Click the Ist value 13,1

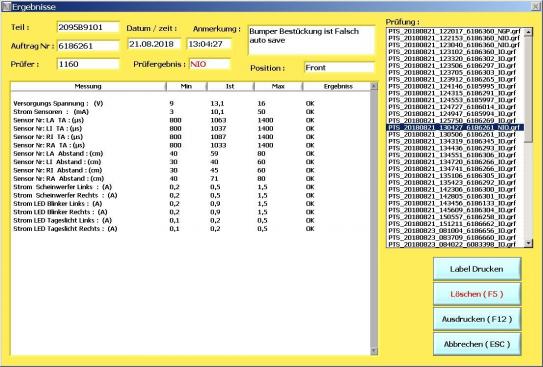click(217, 104)
